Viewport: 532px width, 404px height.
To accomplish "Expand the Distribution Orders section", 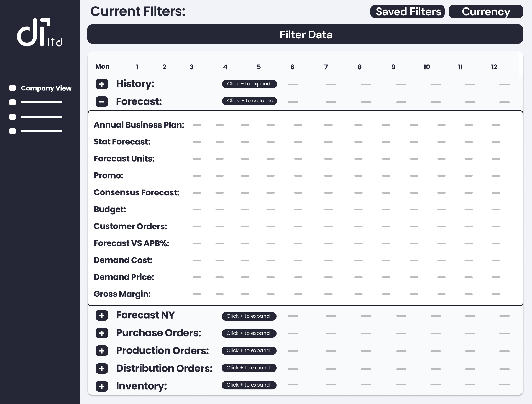I will 102,369.
